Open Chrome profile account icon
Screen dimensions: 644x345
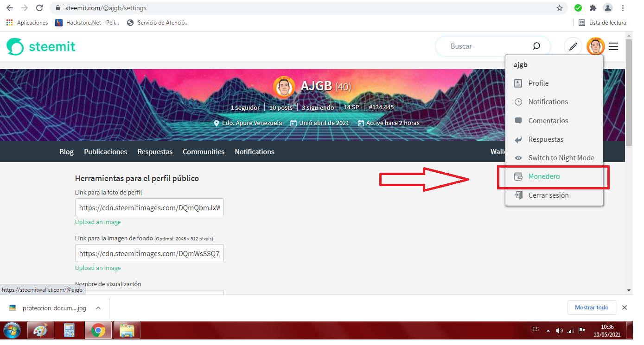pyautogui.click(x=607, y=8)
